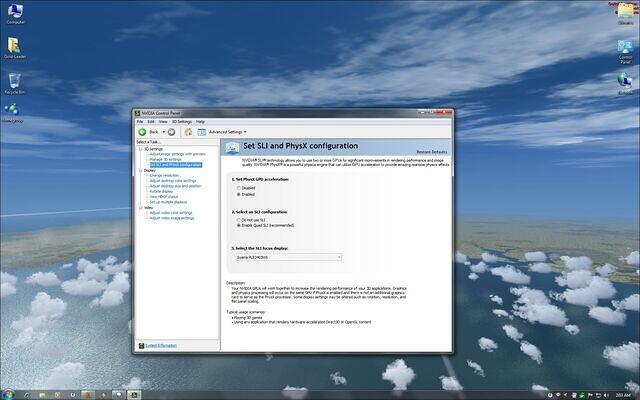Open the System Information link

[160, 345]
